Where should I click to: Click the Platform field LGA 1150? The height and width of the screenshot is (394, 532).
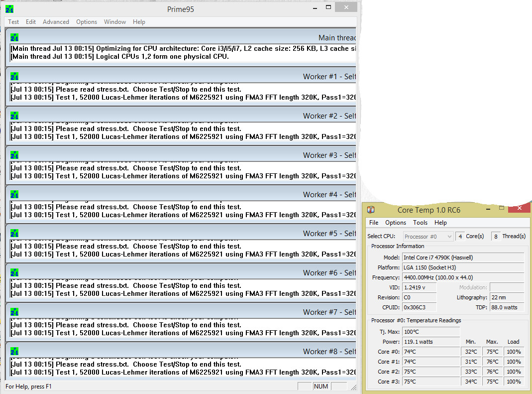click(463, 267)
